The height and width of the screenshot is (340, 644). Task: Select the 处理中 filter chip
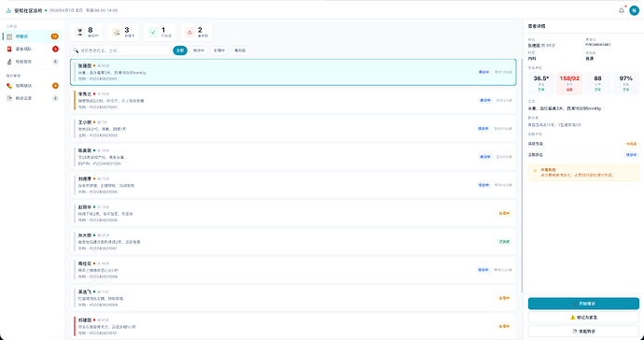[219, 50]
